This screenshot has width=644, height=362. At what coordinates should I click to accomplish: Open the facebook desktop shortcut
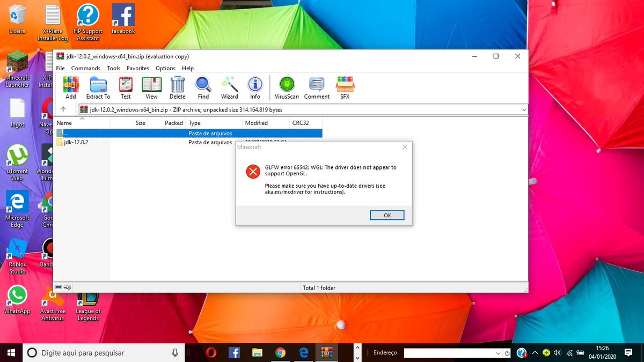[x=123, y=19]
